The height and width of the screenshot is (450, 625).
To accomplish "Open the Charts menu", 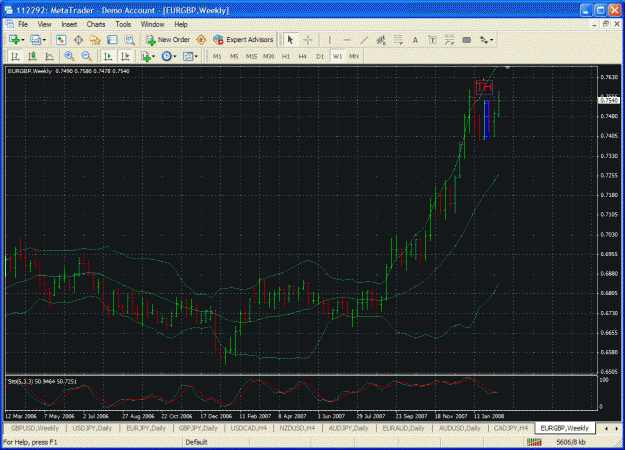I will [x=96, y=24].
